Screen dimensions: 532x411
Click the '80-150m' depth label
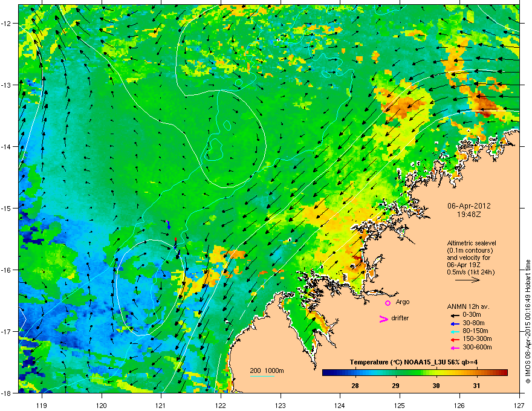coord(475,331)
